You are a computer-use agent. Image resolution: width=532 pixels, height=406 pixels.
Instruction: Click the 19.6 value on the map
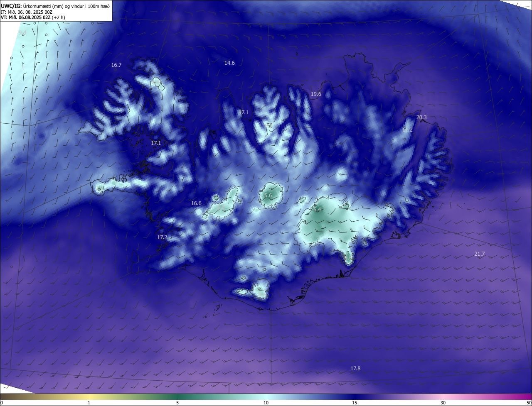click(316, 94)
